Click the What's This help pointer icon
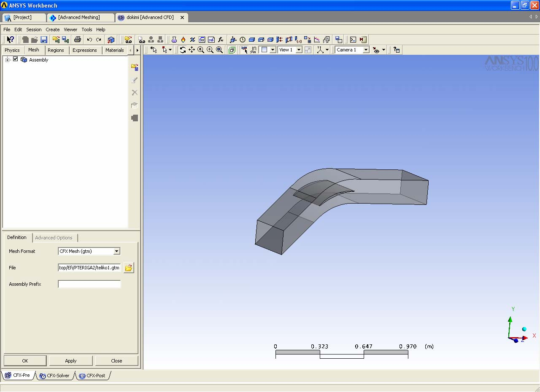This screenshot has width=540, height=392. (x=11, y=40)
